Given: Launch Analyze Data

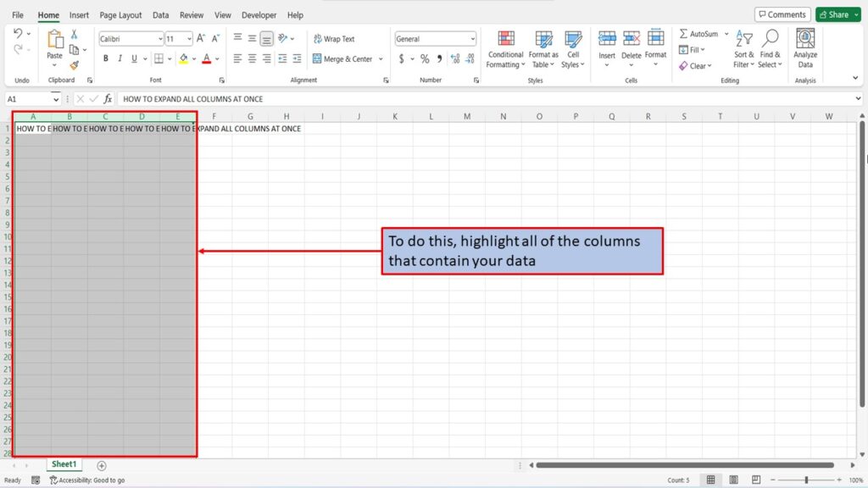Looking at the screenshot, I should point(804,49).
